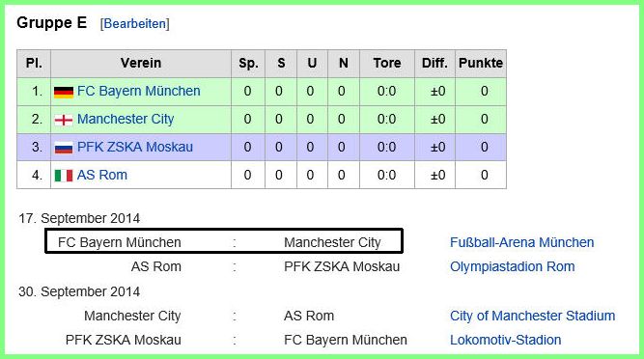Open PFK ZSKA Moskau team link
Viewport: 644px width, 359px height.
click(x=135, y=147)
